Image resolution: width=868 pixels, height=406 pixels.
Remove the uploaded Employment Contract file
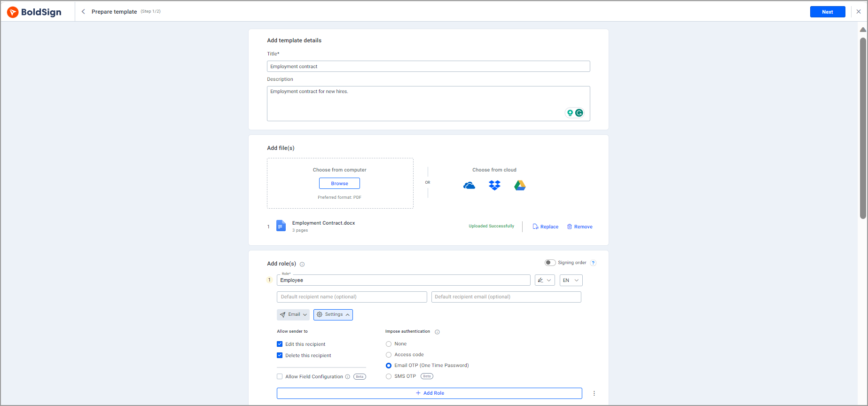click(x=579, y=226)
